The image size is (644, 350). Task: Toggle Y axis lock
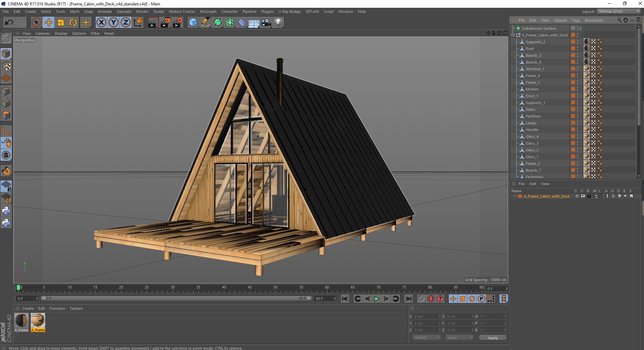tap(114, 23)
